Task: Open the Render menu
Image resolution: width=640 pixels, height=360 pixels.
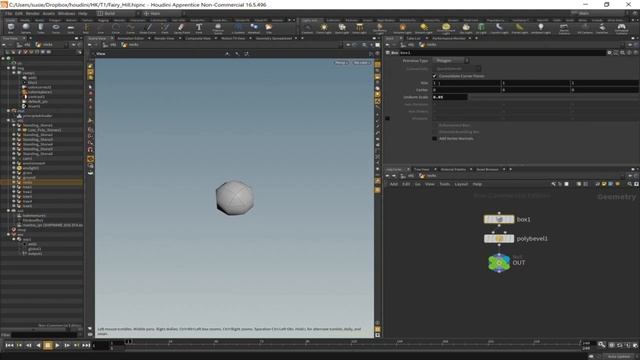Action: 32,13
